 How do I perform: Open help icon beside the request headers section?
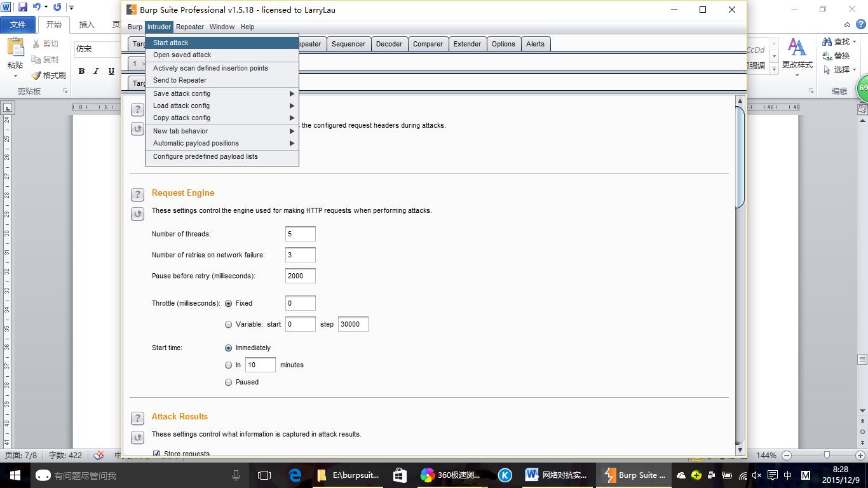137,109
